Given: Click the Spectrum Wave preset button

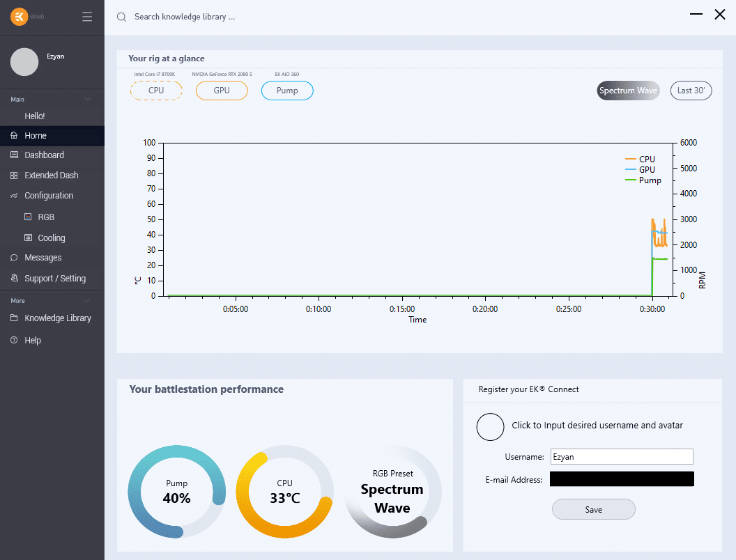Looking at the screenshot, I should pyautogui.click(x=628, y=91).
